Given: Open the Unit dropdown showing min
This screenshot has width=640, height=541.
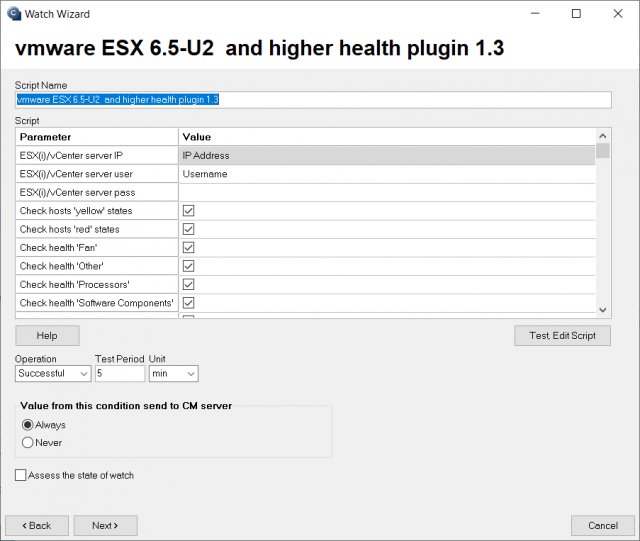Looking at the screenshot, I should pyautogui.click(x=173, y=374).
